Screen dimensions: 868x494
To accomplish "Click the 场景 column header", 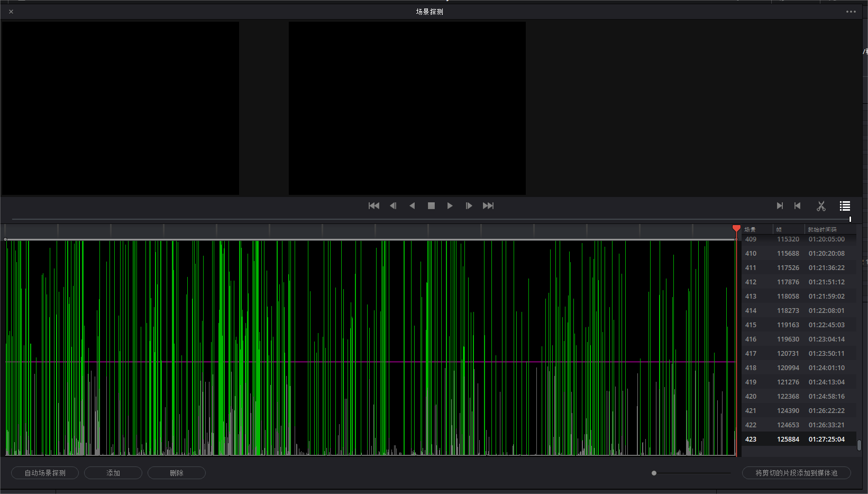I will click(x=750, y=229).
